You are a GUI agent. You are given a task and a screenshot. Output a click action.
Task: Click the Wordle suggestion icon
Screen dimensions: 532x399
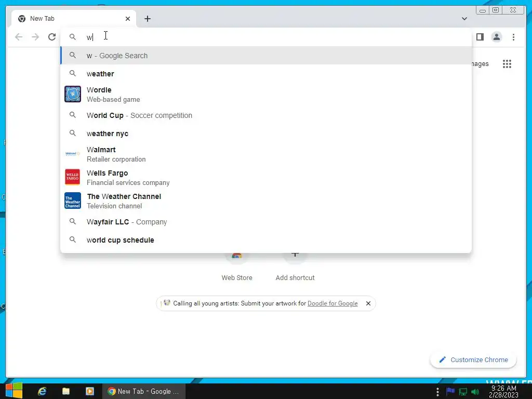(73, 94)
